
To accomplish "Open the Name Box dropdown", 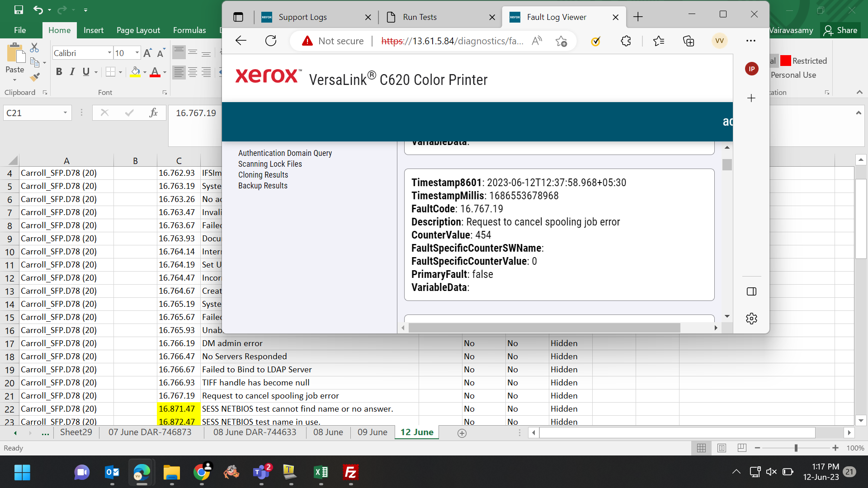I will pyautogui.click(x=65, y=113).
